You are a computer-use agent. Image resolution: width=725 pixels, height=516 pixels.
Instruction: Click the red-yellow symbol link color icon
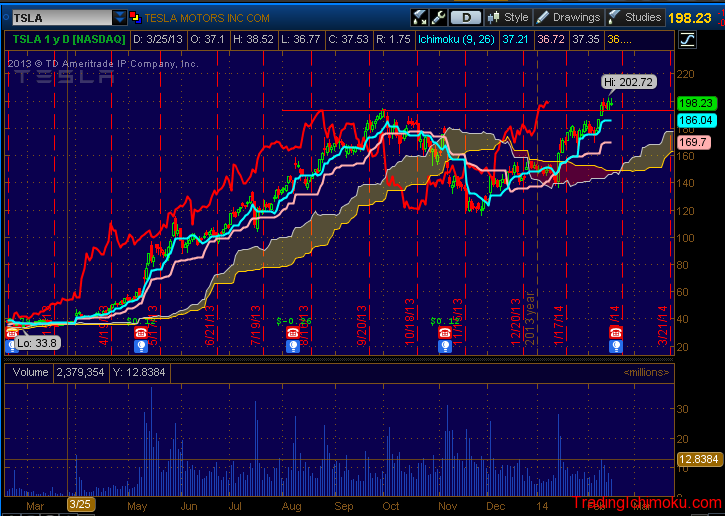(x=135, y=18)
